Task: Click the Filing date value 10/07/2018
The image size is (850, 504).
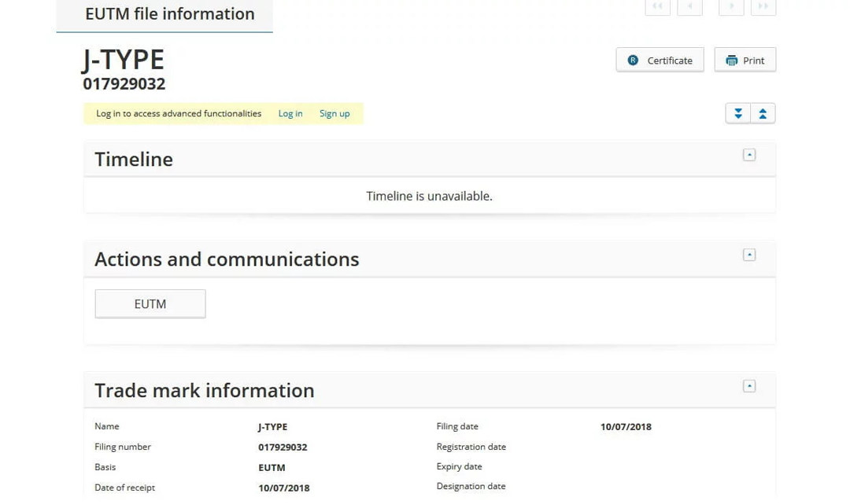Action: (626, 427)
